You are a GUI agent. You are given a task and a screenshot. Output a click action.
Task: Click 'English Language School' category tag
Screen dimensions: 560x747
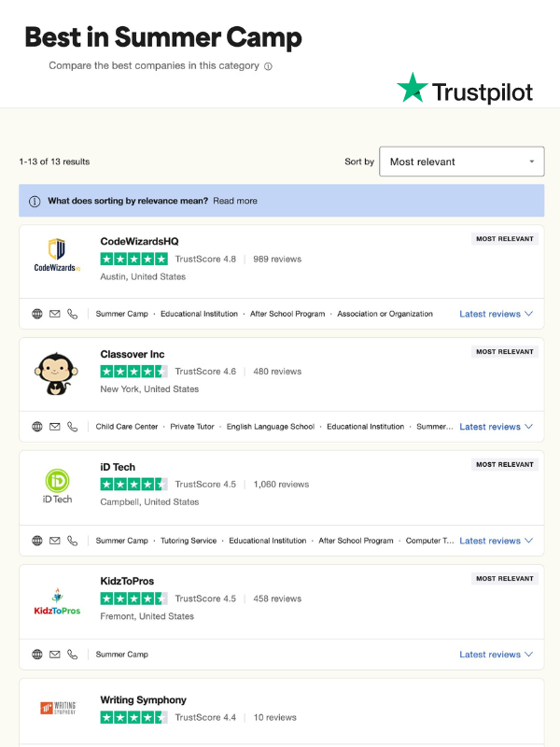[271, 427]
